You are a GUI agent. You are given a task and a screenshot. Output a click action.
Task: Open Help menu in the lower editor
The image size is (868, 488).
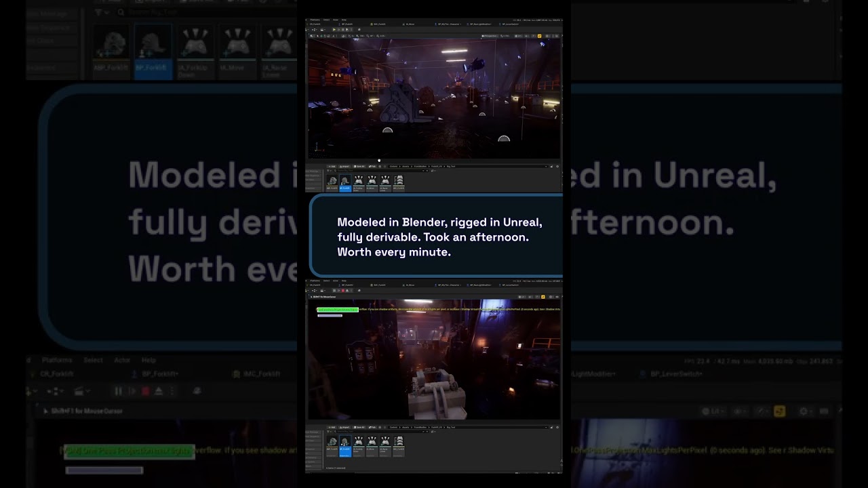click(x=344, y=281)
